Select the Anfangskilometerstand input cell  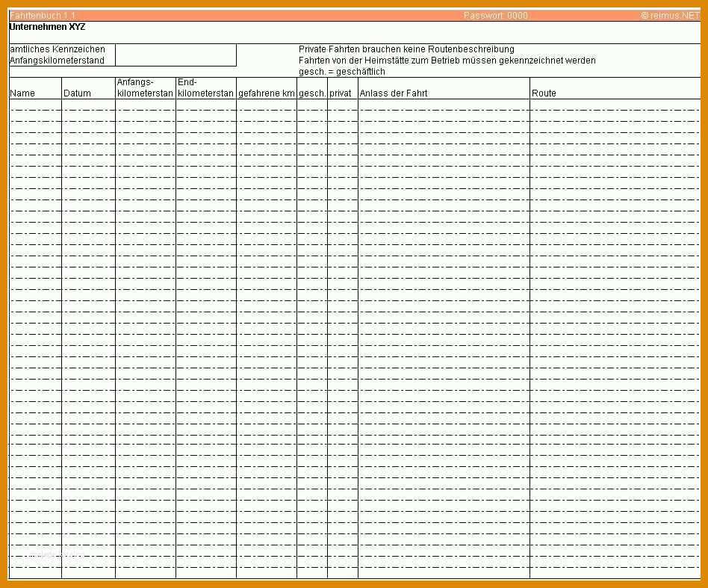coord(176,61)
